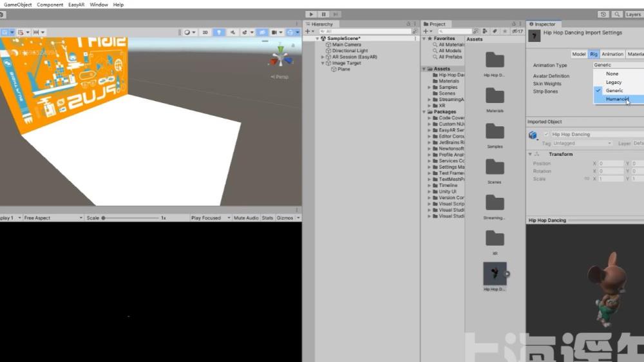The image size is (644, 362).
Task: Open the Free Aspect dropdown
Action: click(53, 218)
